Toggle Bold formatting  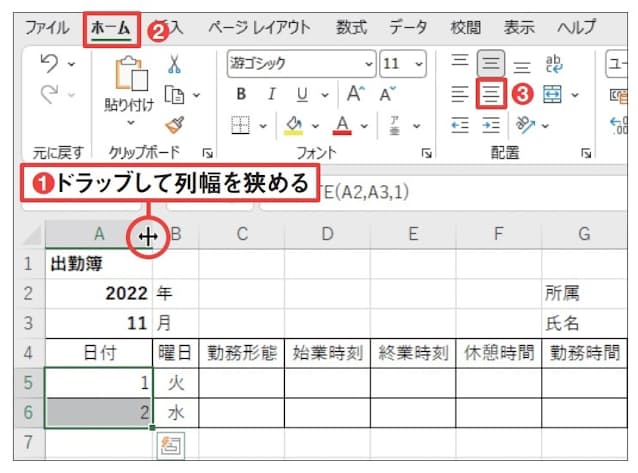coord(241,94)
